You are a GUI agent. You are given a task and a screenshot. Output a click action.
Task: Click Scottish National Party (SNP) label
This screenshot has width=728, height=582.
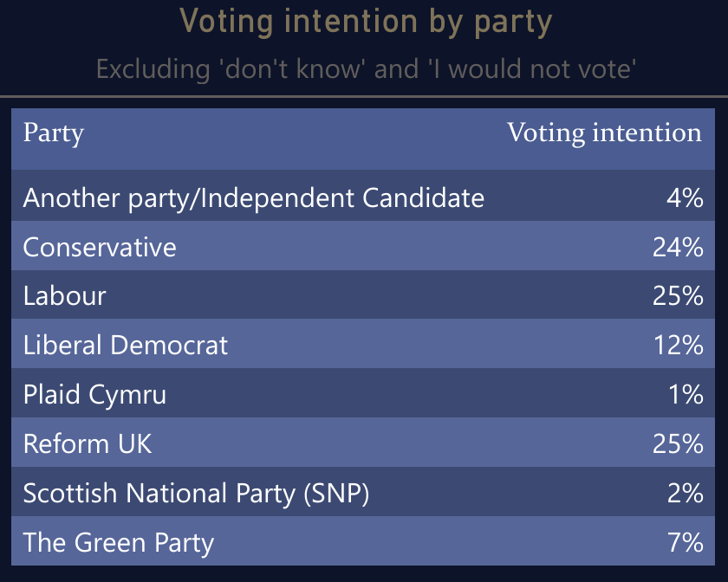[197, 493]
